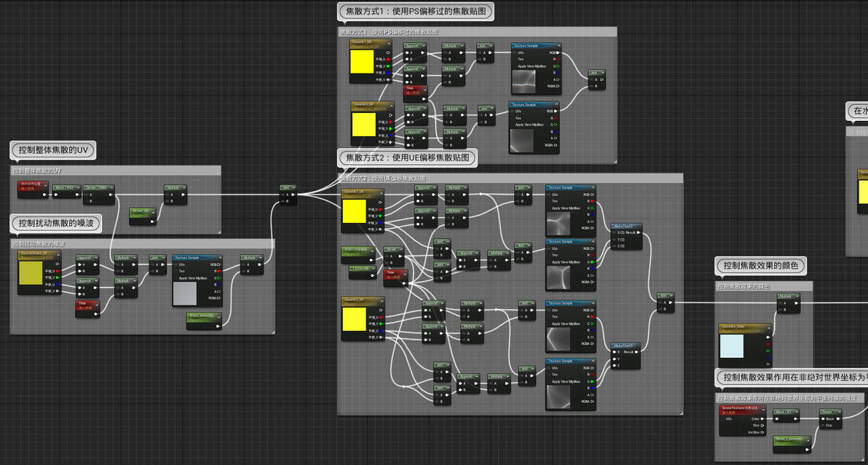Click red tiling U pin on CausticNoise_UV

57,271
